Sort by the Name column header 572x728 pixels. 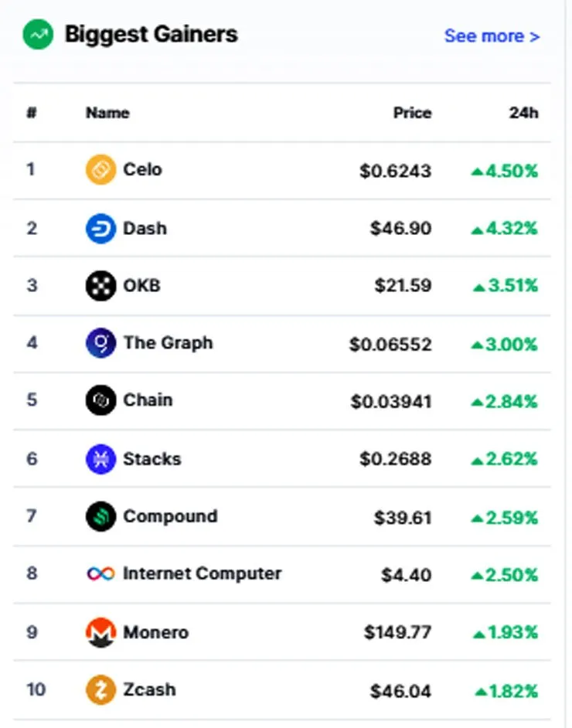click(107, 113)
